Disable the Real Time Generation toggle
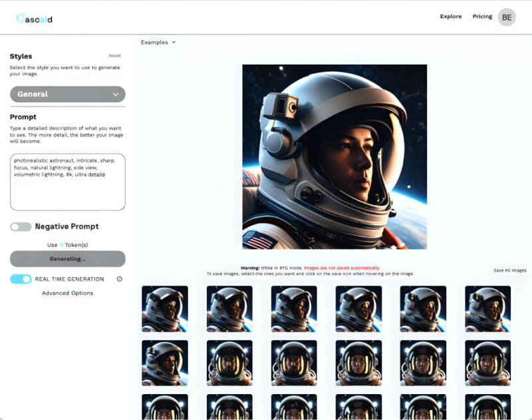The height and width of the screenshot is (420, 532). click(21, 279)
